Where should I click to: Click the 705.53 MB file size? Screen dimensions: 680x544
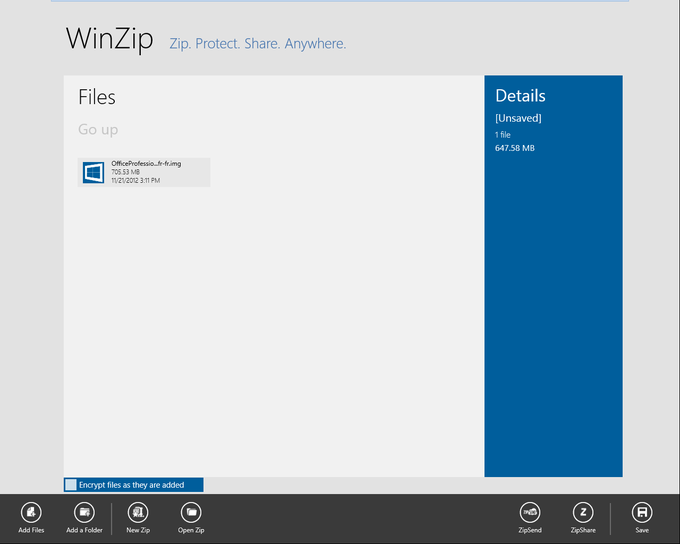point(125,172)
